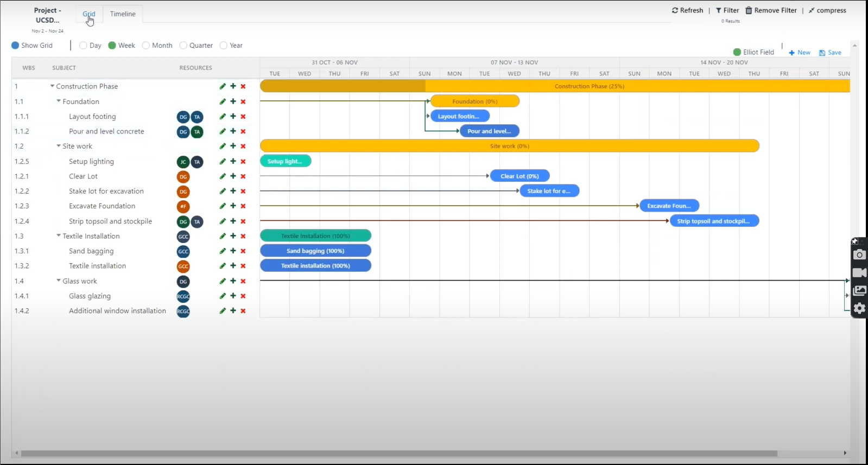868x465 pixels.
Task: Click the SUBJECT column header
Action: click(64, 68)
